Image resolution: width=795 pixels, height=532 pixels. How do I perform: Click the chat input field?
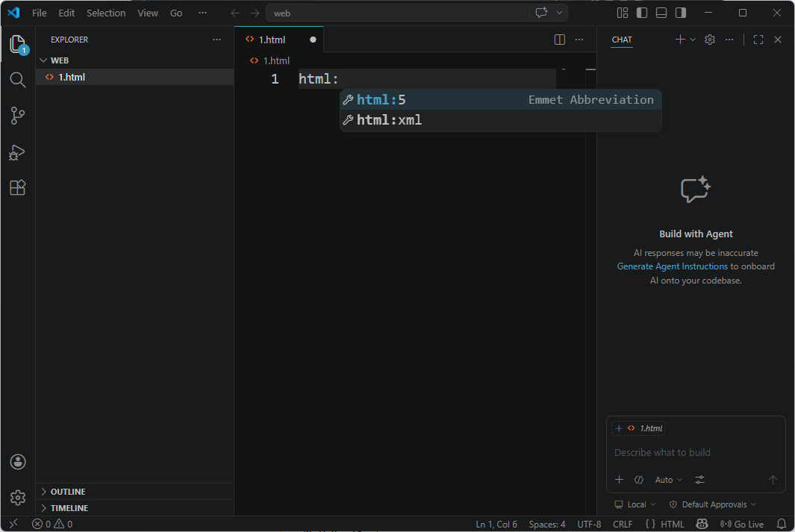(x=694, y=452)
